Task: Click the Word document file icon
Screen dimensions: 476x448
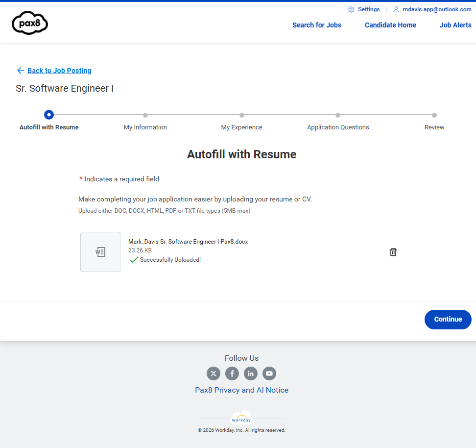Action: click(x=100, y=252)
